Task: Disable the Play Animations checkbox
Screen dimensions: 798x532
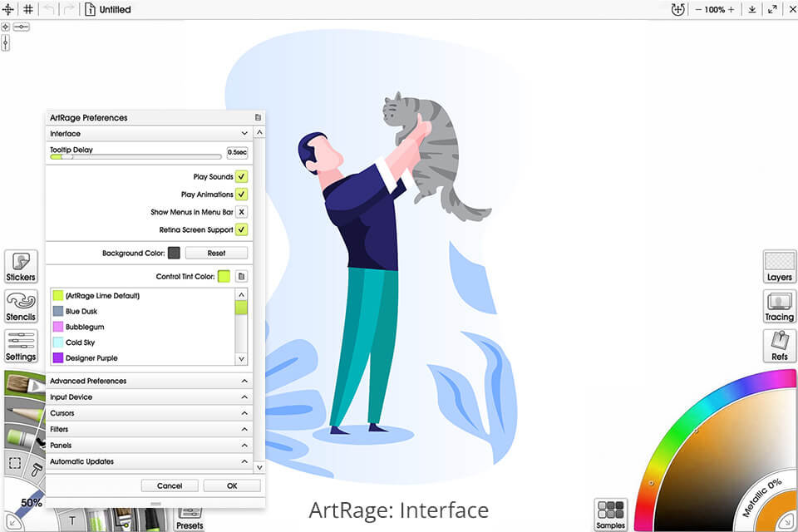Action: click(x=242, y=195)
